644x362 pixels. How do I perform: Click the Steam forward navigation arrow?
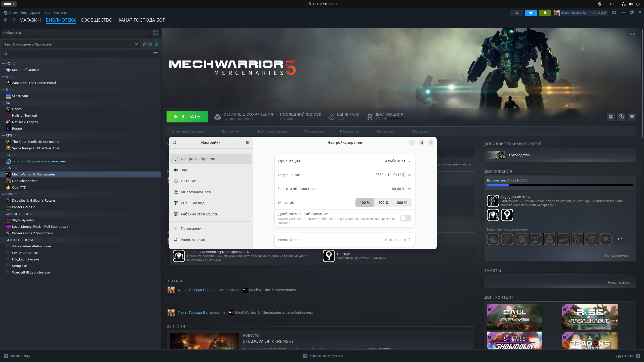click(x=14, y=20)
